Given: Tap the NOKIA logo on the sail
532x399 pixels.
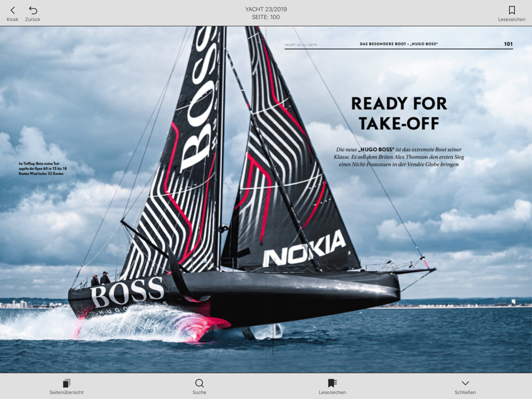Looking at the screenshot, I should 304,248.
